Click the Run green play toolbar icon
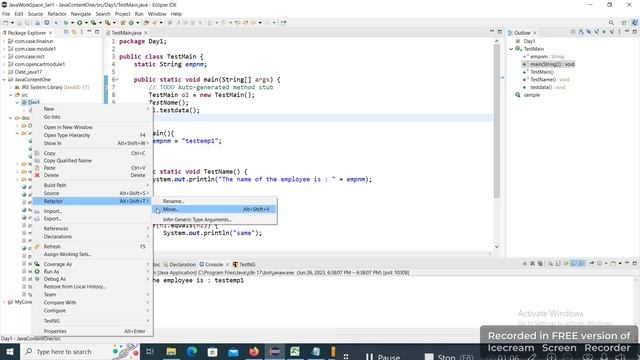Viewport: 640px width, 360px height. pyautogui.click(x=80, y=23)
